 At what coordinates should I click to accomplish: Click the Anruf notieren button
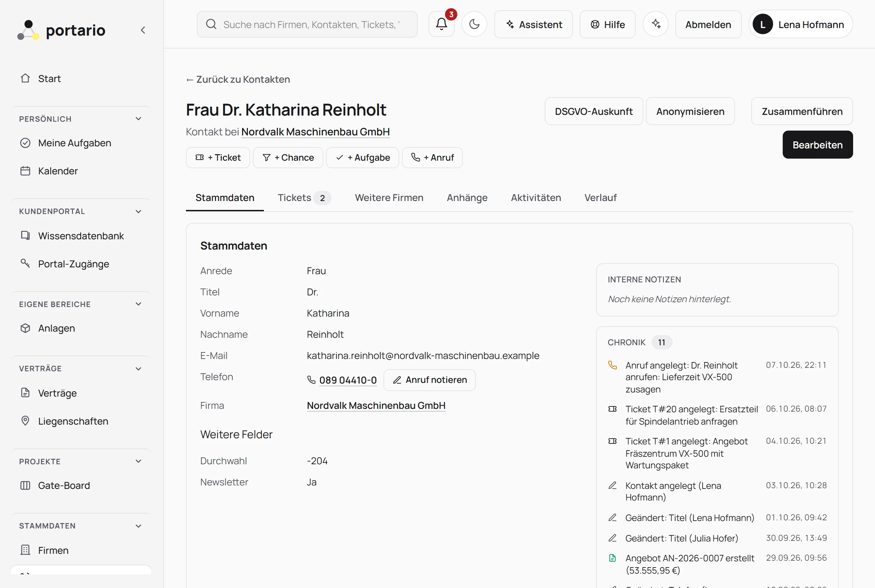click(430, 380)
